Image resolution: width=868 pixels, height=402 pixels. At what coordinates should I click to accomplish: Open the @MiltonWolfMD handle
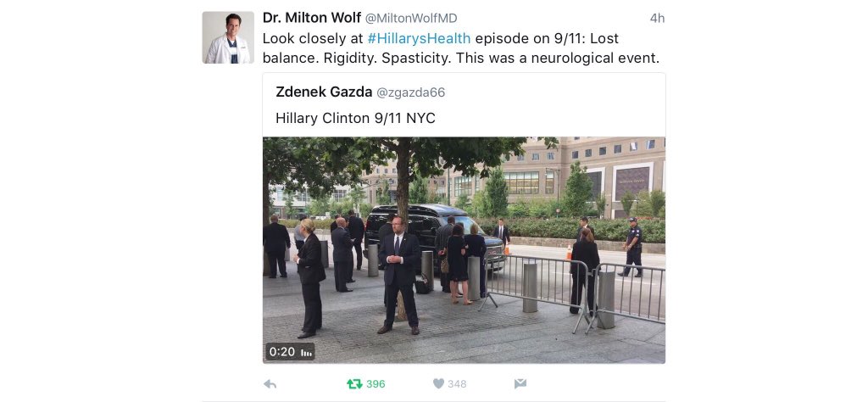[x=411, y=19]
